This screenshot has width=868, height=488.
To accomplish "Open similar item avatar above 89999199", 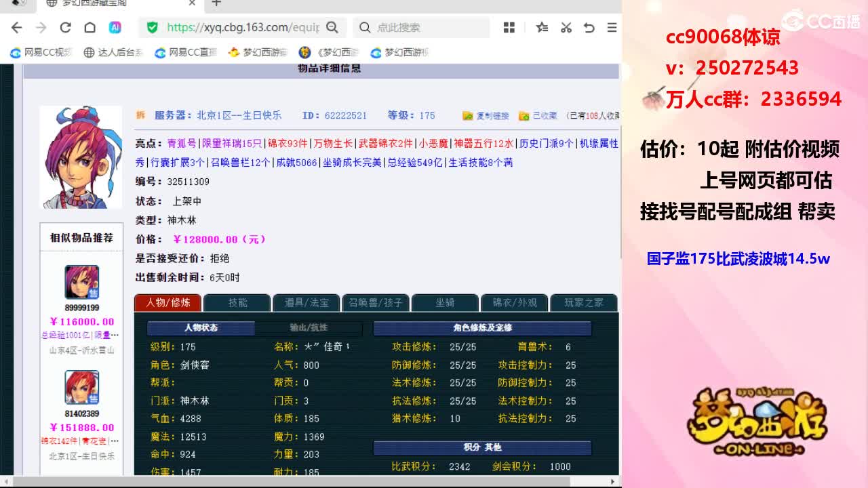I will tap(81, 282).
